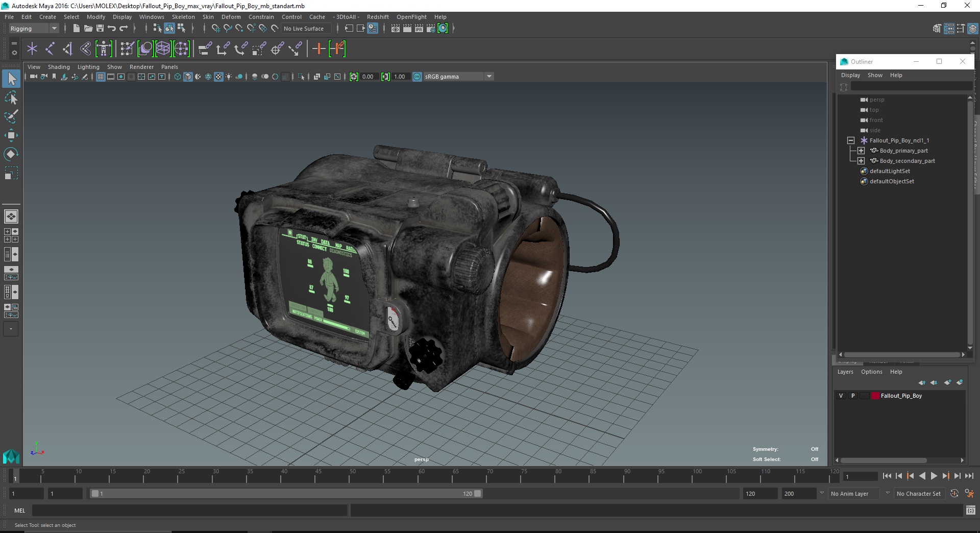Open Outliner Display menu
980x533 pixels.
850,75
